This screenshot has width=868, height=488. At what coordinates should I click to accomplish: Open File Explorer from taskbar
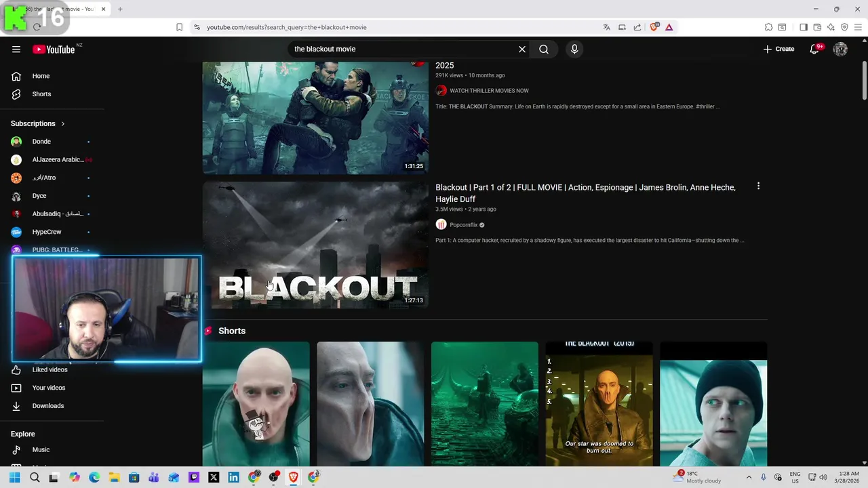(x=114, y=477)
